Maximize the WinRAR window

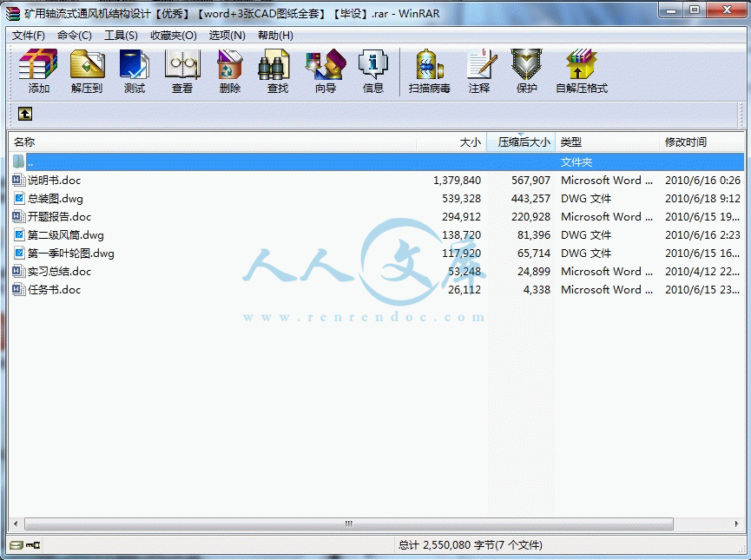[695, 10]
